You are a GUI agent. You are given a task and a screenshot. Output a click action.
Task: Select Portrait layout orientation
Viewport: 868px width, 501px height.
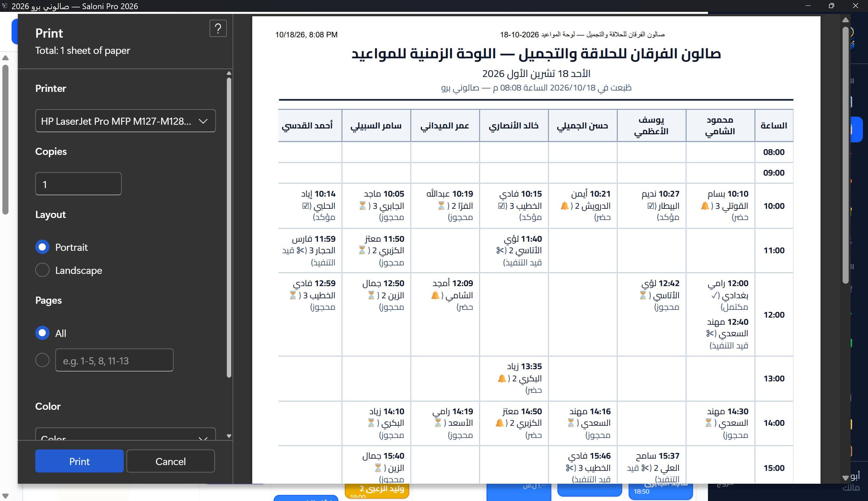pos(42,247)
